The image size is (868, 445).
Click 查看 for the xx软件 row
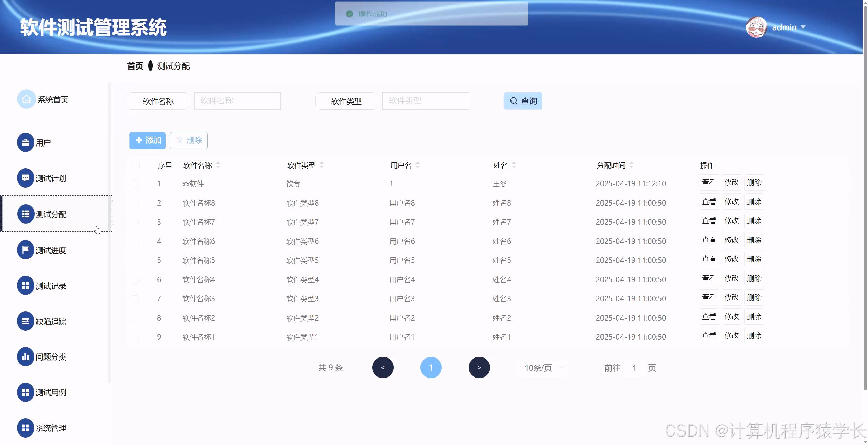point(709,182)
